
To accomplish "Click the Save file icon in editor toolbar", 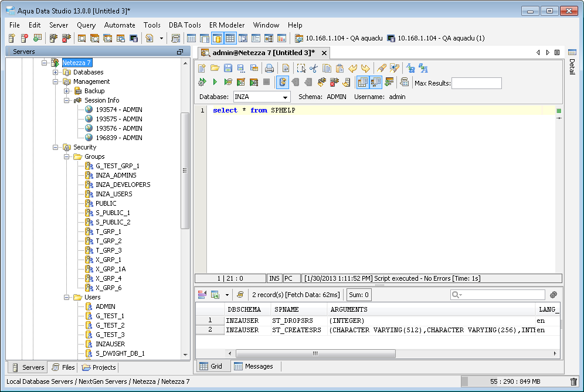I will [x=228, y=68].
